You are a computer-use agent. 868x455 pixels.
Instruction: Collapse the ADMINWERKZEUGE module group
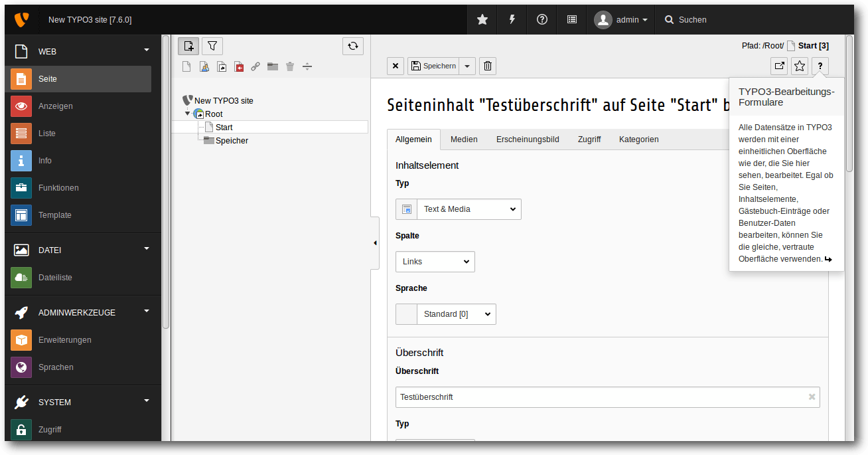click(x=147, y=311)
